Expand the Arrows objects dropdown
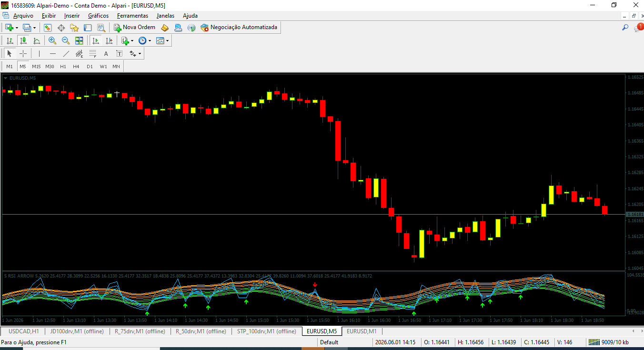 pos(140,53)
